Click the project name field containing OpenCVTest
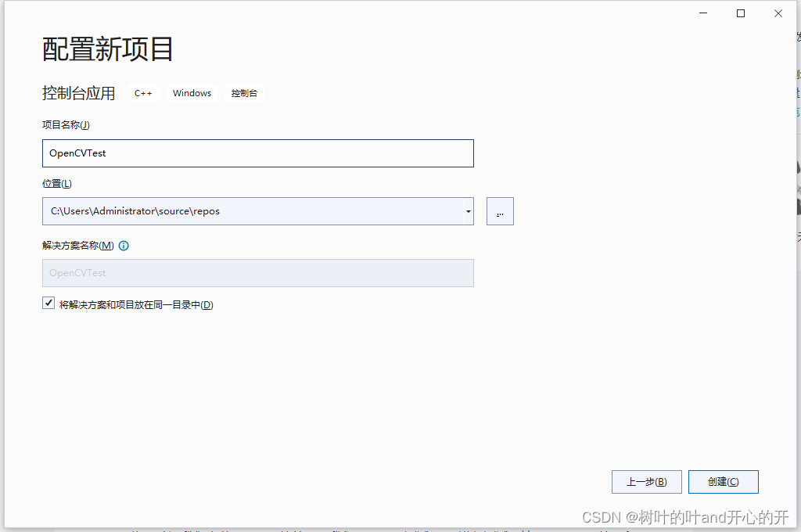 (x=257, y=153)
